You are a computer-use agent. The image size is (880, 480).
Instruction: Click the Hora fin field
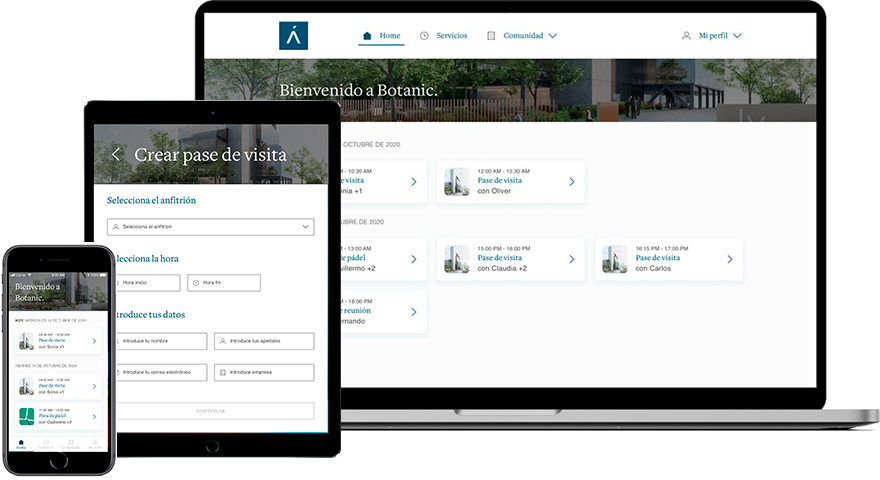[224, 283]
